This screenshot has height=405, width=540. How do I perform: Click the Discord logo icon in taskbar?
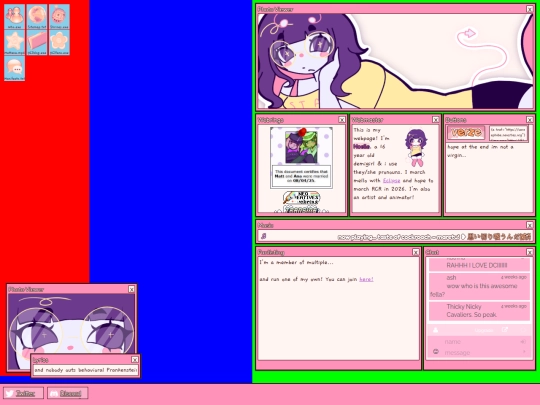(x=54, y=393)
